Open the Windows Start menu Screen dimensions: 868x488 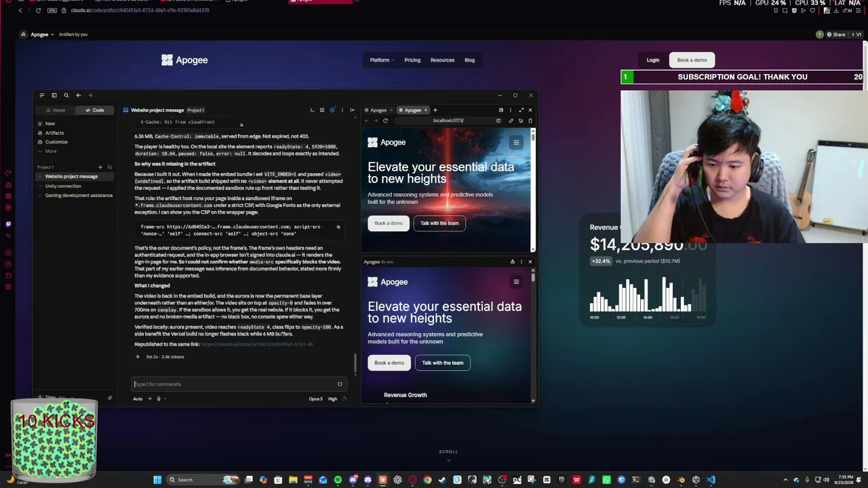click(157, 480)
